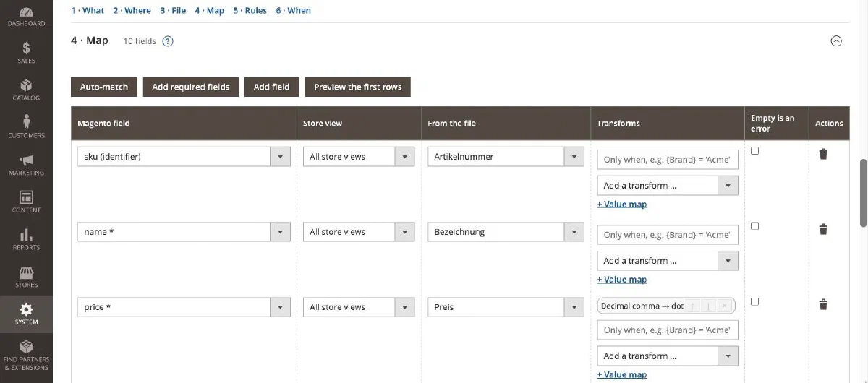This screenshot has width=868, height=383.
Task: Open the Dashboard section in sidebar
Action: pos(26,17)
